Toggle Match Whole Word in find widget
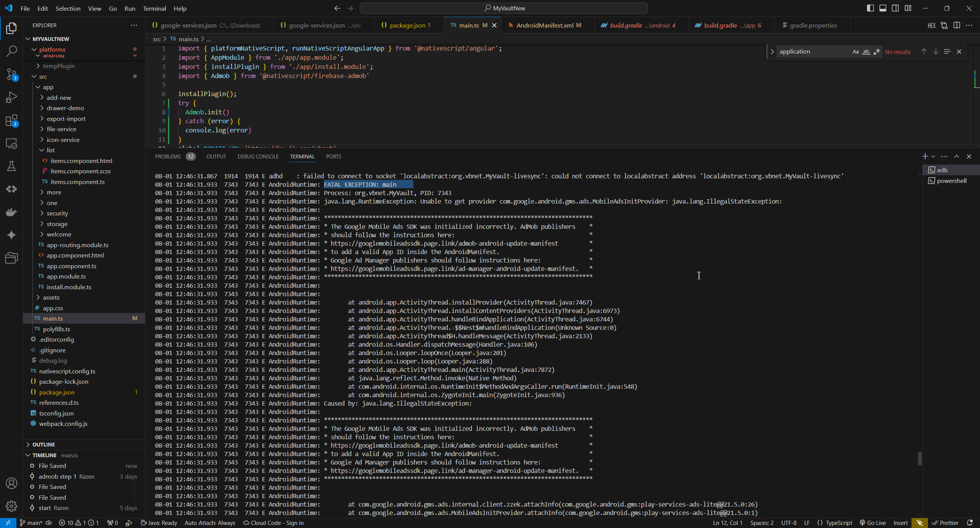 click(x=866, y=52)
